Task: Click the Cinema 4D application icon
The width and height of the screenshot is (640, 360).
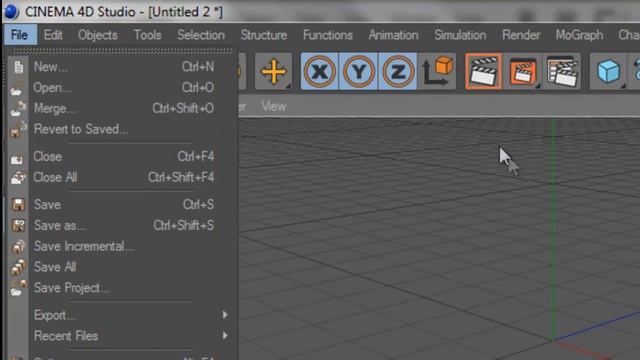Action: point(11,11)
